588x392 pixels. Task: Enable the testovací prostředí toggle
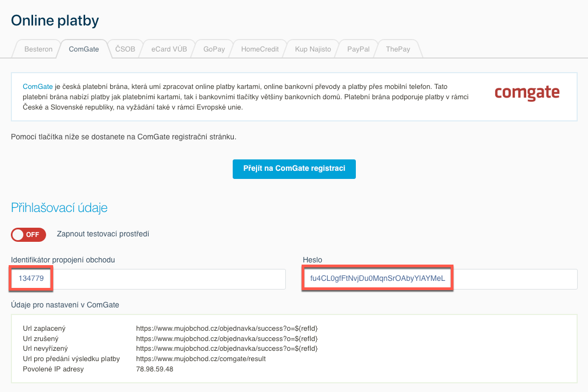(29, 234)
